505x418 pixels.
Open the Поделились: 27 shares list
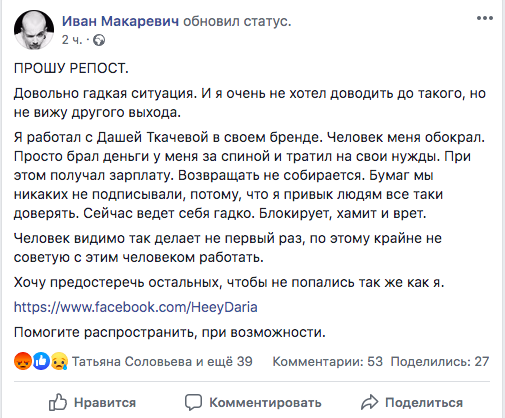click(x=440, y=362)
